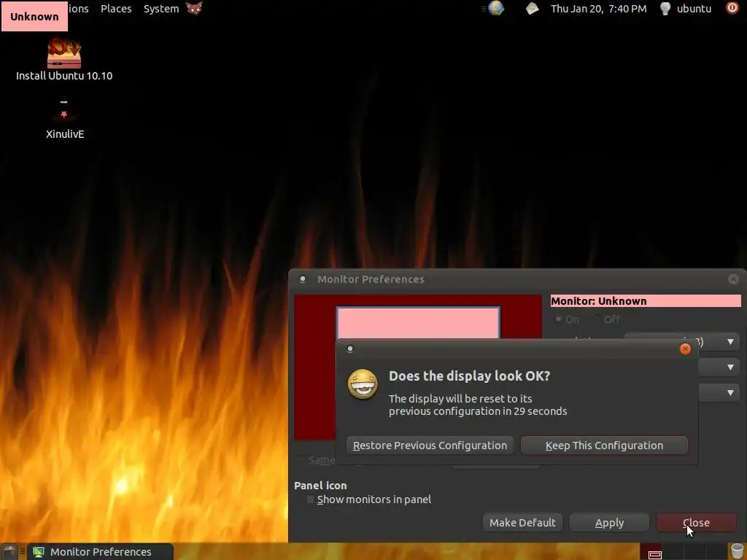Open the System menu

pos(161,9)
